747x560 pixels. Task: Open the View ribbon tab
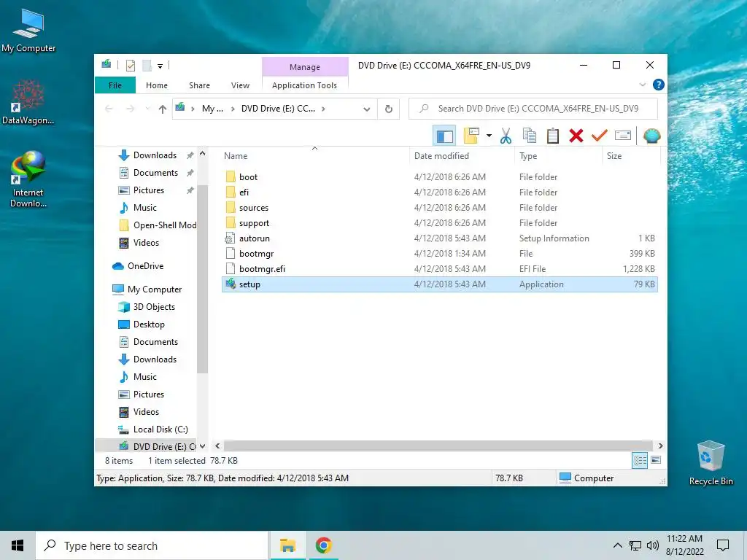pos(240,85)
